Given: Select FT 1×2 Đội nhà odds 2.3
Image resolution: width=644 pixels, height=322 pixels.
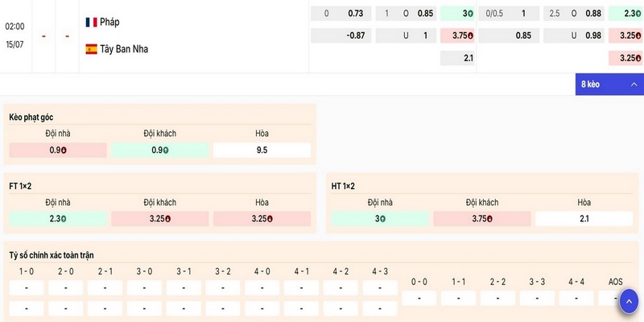Looking at the screenshot, I should 58,219.
